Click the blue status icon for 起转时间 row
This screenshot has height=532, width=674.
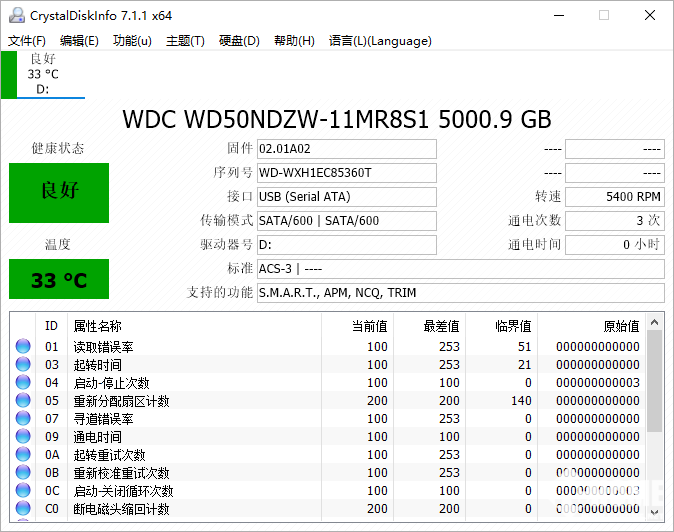23,365
